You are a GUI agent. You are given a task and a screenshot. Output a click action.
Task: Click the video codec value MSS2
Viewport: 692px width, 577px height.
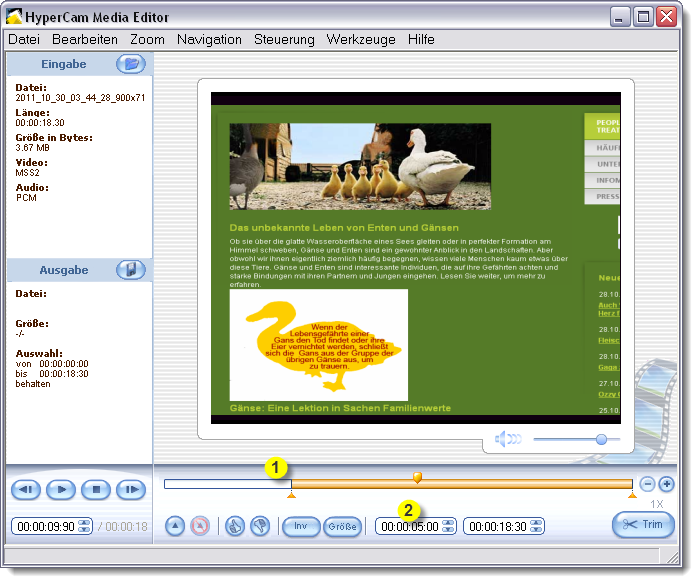pyautogui.click(x=27, y=173)
